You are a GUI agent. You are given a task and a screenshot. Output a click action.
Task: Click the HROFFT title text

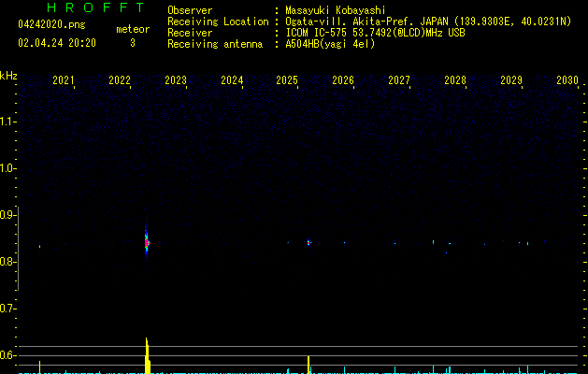pos(95,7)
